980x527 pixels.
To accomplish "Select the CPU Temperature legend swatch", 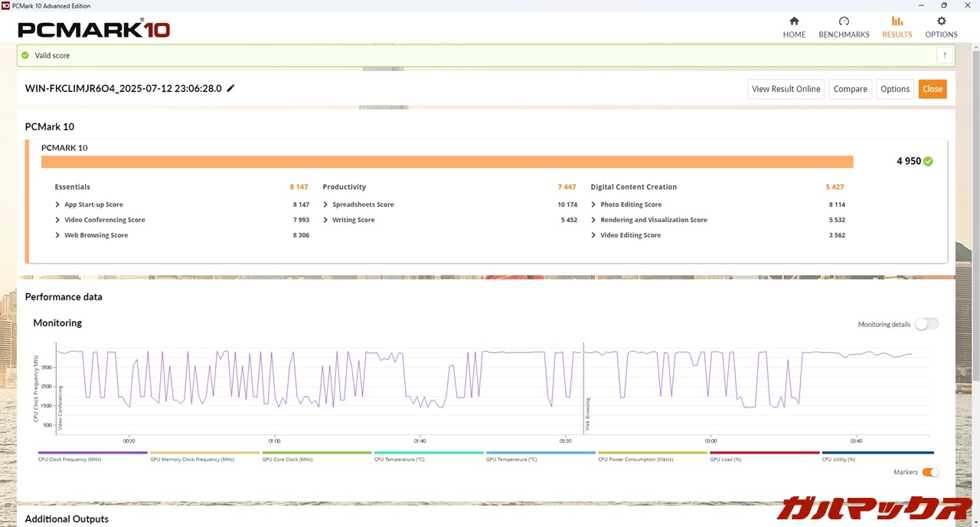I will coord(429,453).
